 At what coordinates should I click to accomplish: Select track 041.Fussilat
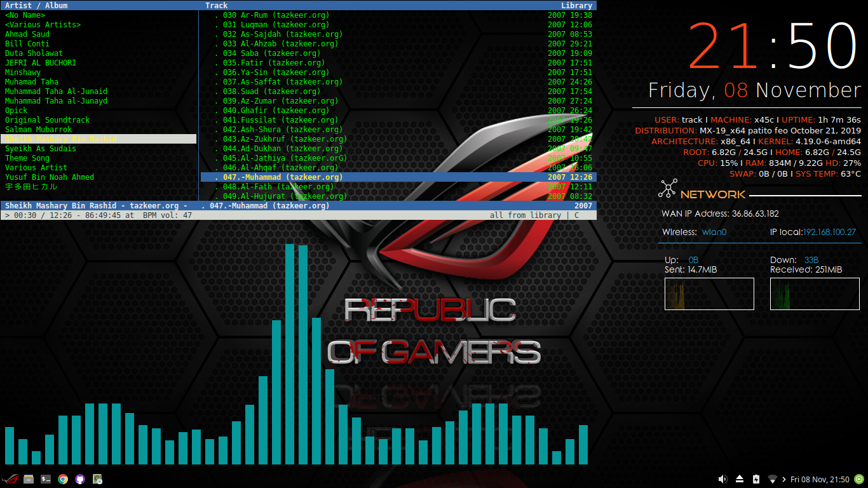pos(398,119)
